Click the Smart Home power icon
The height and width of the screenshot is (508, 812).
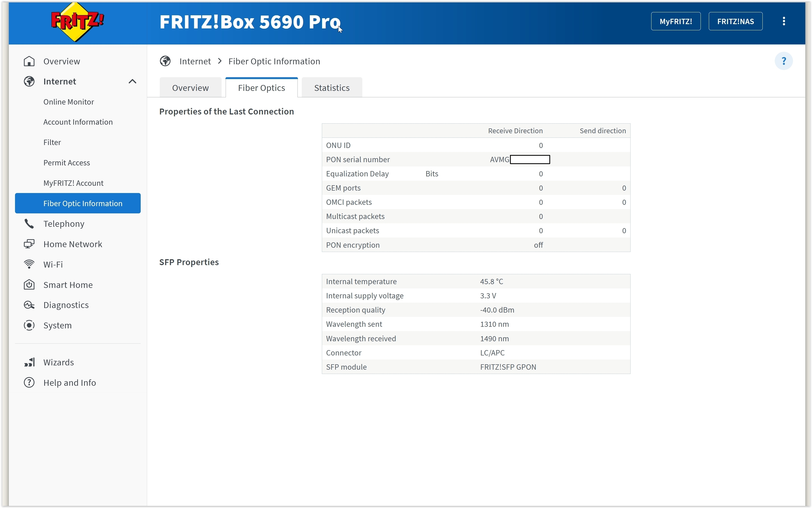point(29,285)
